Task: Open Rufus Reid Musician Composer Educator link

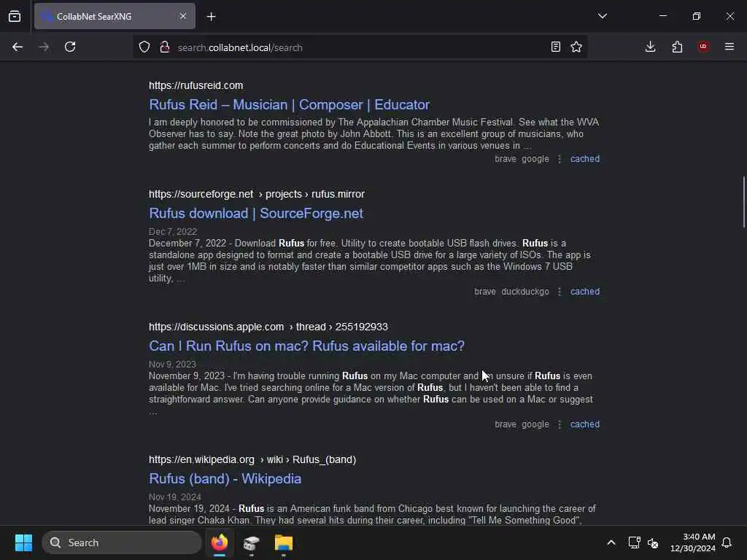Action: coord(289,105)
